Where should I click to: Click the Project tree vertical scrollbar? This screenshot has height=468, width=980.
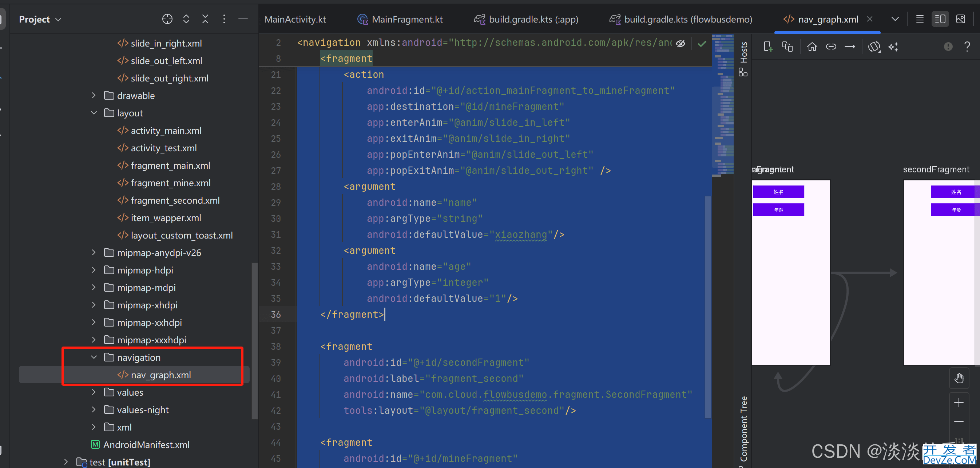tap(254, 340)
